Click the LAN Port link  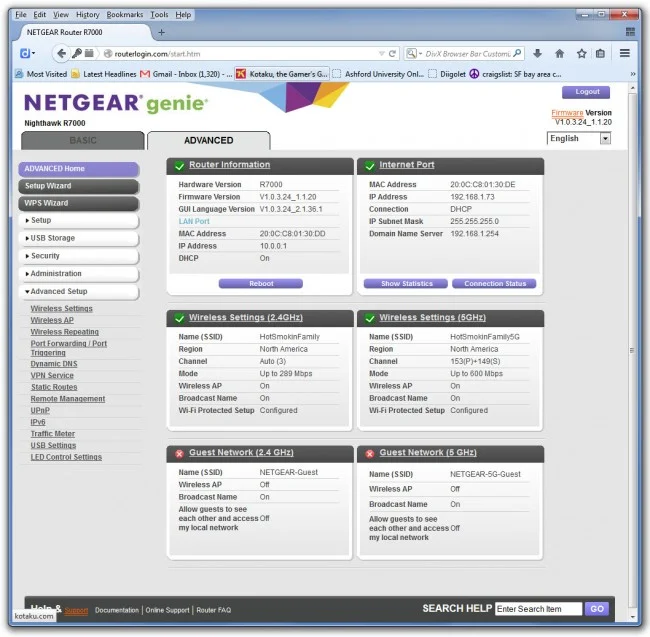194,222
